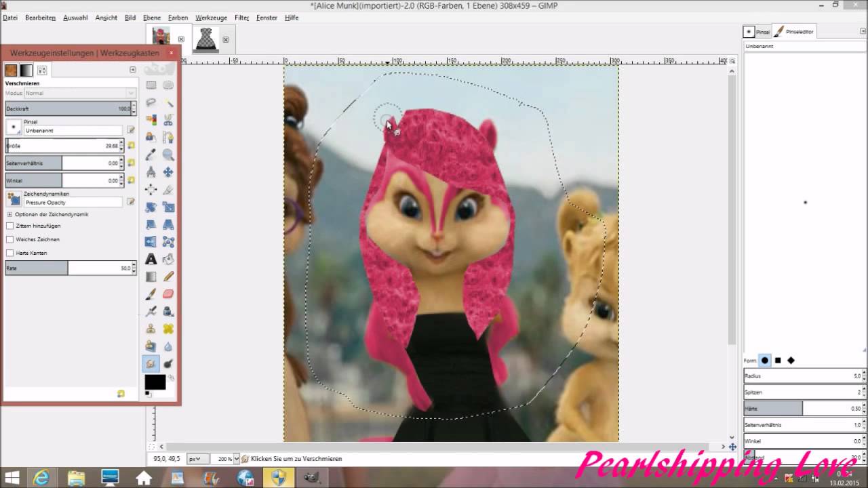
Task: Enable Harte Kanten checkbox
Action: click(x=9, y=253)
